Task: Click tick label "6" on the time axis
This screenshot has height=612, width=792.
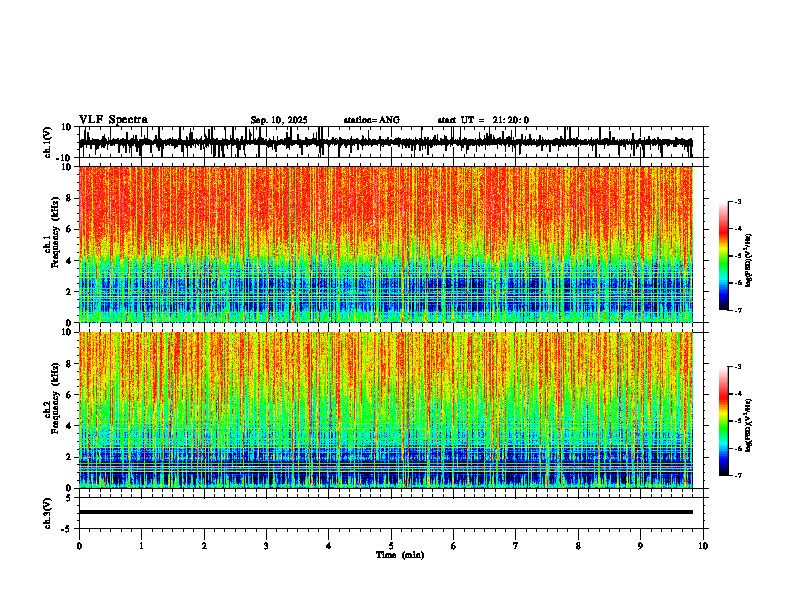Action: coord(454,546)
